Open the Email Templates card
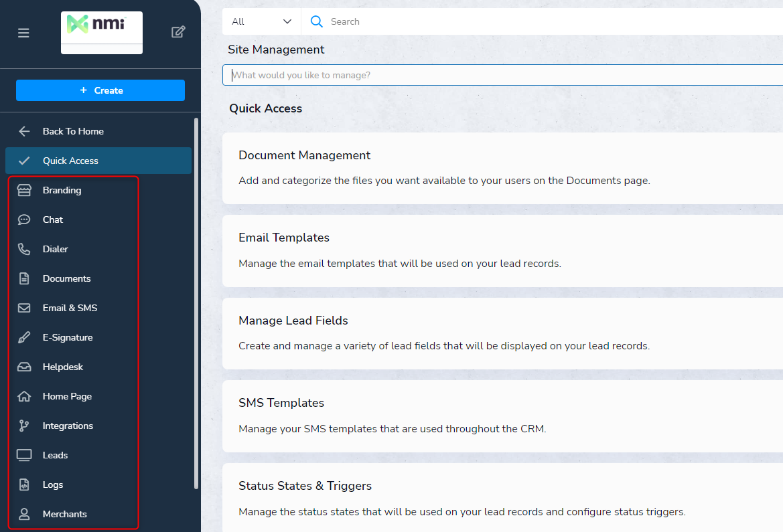The height and width of the screenshot is (532, 783). (x=503, y=251)
